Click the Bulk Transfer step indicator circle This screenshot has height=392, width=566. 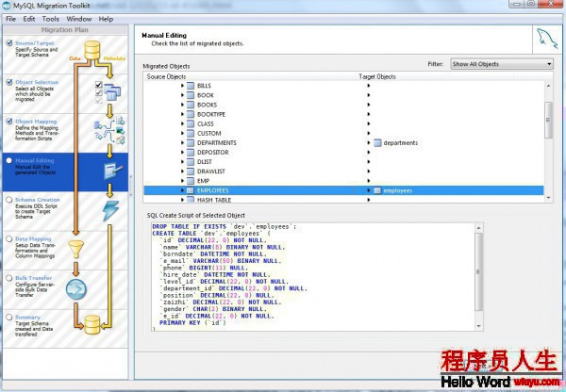9,278
